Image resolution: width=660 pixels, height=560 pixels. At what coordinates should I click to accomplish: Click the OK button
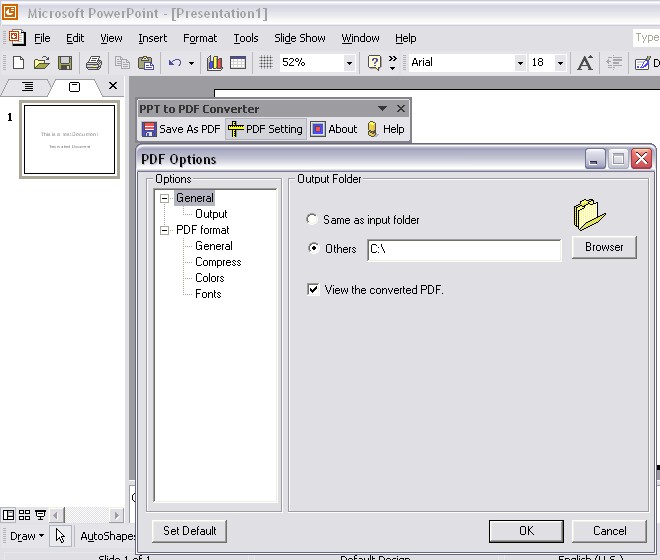click(526, 531)
